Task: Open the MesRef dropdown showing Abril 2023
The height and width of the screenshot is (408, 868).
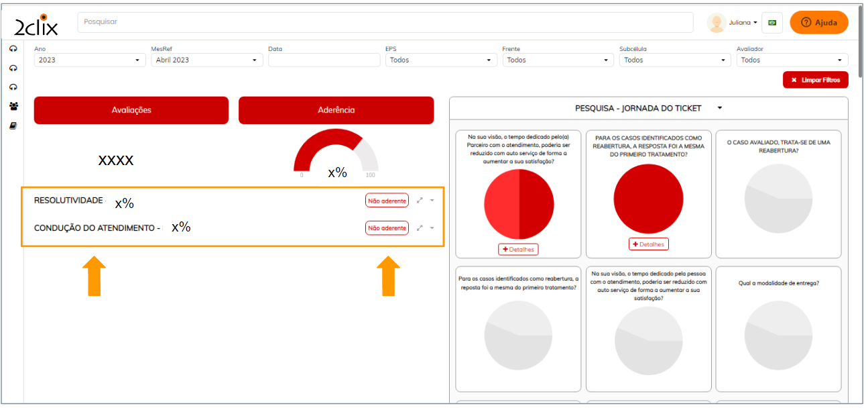Action: click(x=207, y=60)
